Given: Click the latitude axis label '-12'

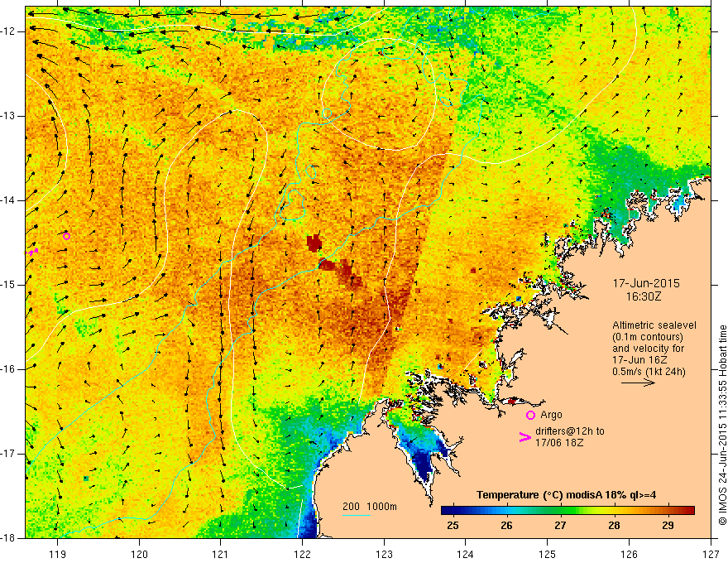Looking at the screenshot, I should click(9, 31).
